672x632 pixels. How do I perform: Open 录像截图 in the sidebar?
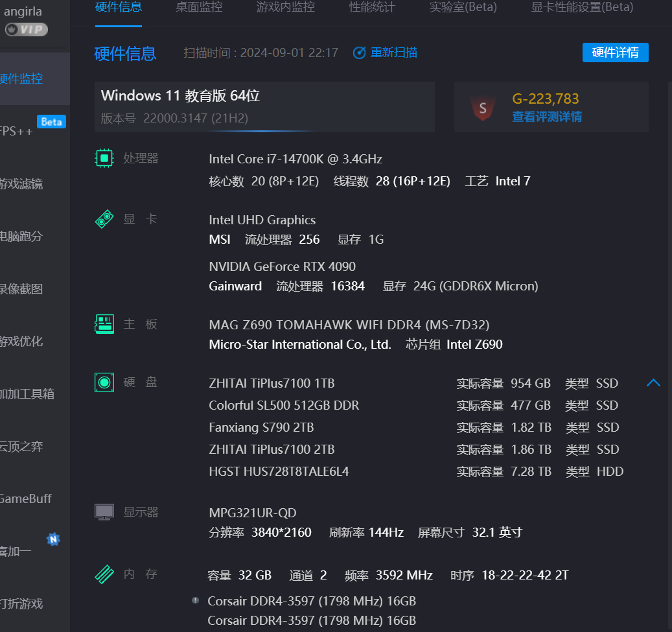click(21, 289)
